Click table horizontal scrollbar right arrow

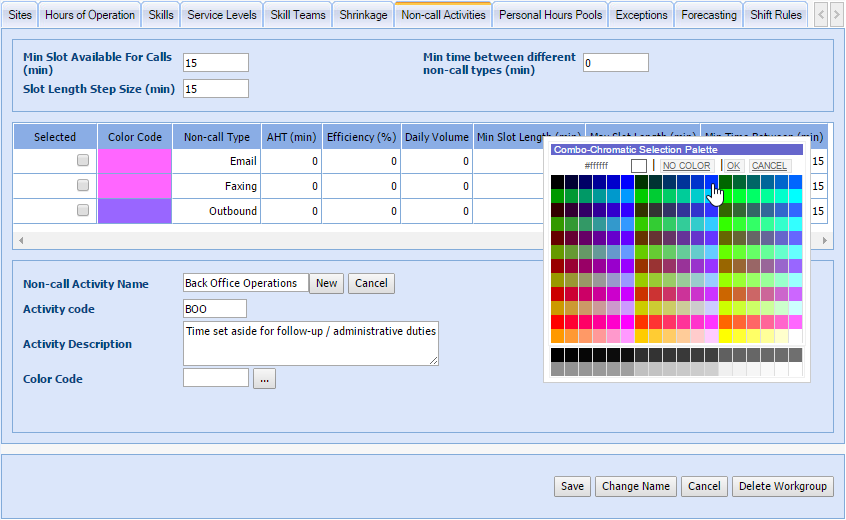pos(824,241)
